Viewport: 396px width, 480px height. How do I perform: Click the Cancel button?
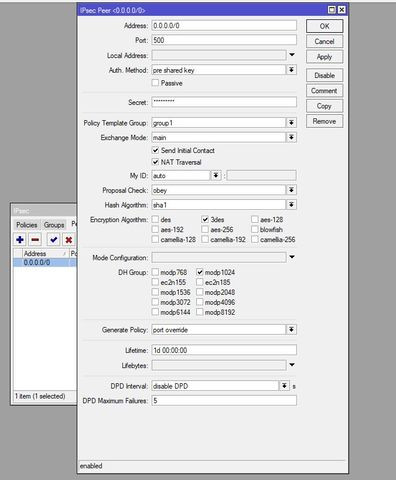[x=324, y=41]
